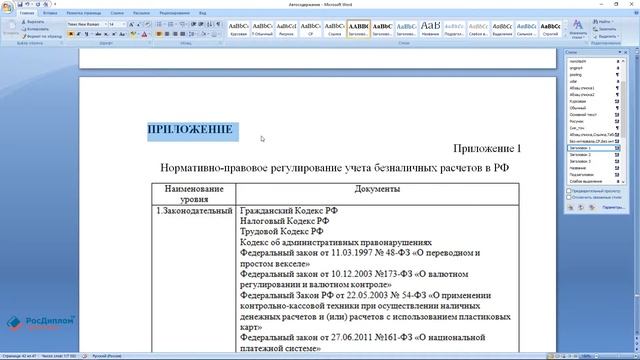Toggle italic formatting
Image resolution: width=640 pixels, height=360 pixels.
(x=78, y=34)
